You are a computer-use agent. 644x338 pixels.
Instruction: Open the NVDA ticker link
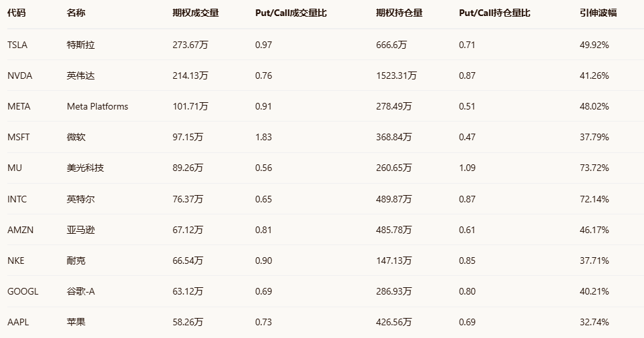[20, 75]
